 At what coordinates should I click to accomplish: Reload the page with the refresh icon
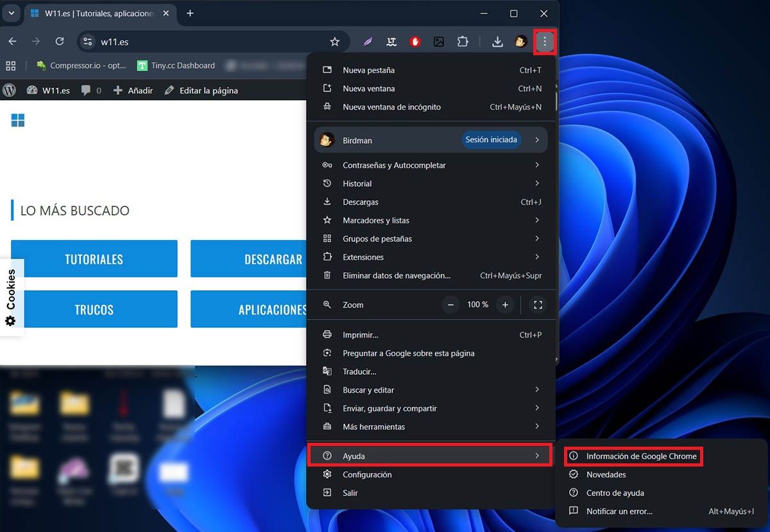pos(60,42)
